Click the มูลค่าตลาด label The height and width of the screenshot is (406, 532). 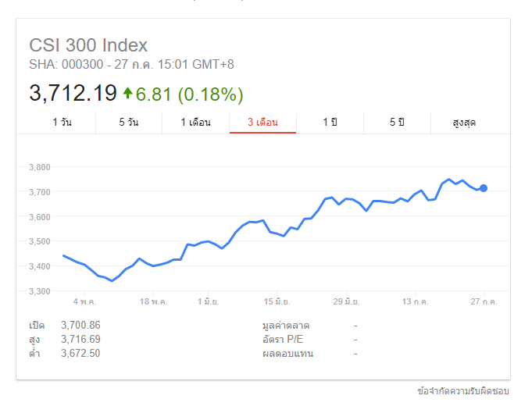[288, 325]
